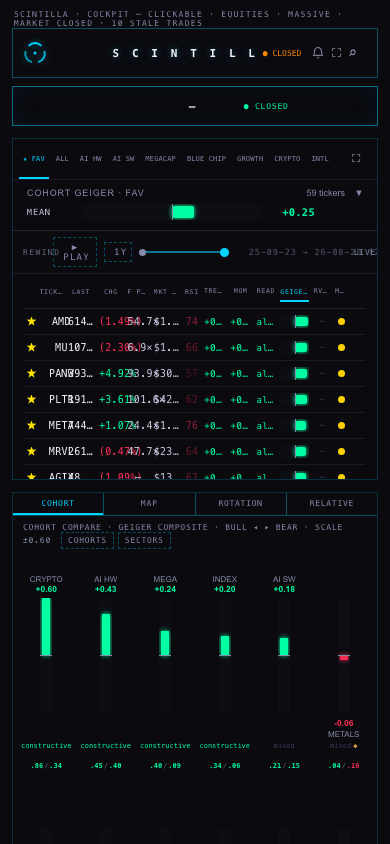
Task: Click the rewind slider end handle
Action: coord(224,252)
